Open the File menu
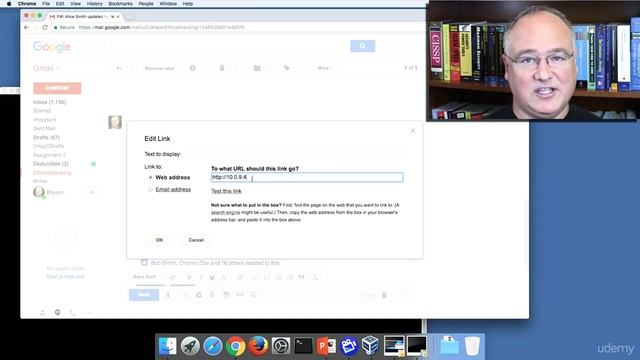This screenshot has height=360, width=640. click(x=46, y=4)
